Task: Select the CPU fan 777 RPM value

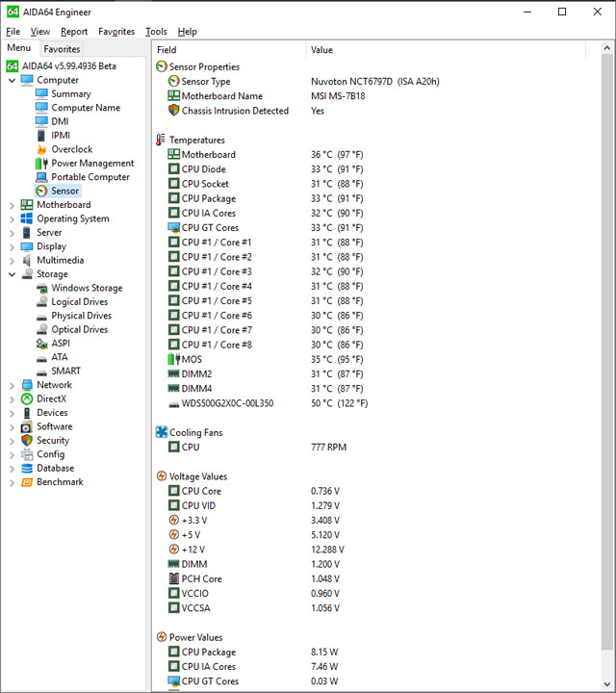Action: (x=328, y=447)
